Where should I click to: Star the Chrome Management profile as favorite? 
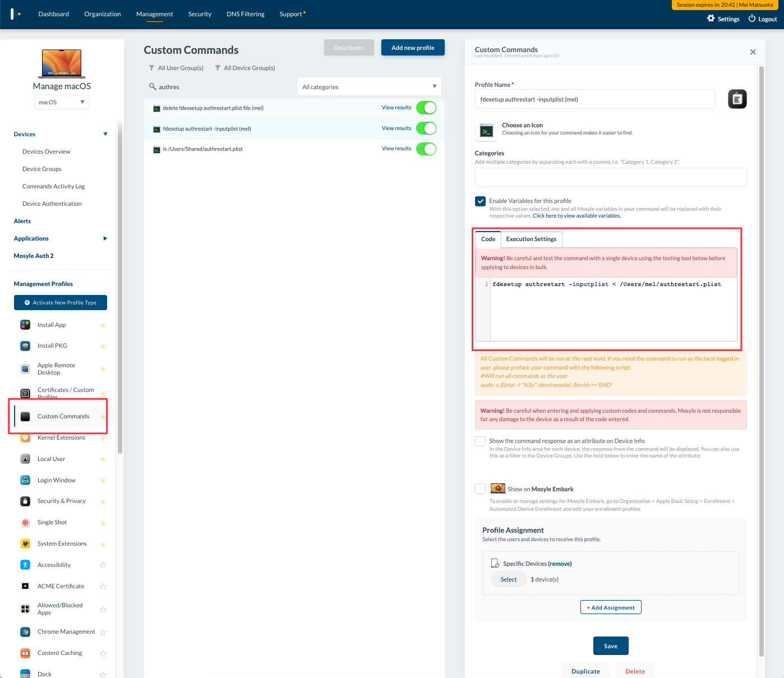click(103, 632)
